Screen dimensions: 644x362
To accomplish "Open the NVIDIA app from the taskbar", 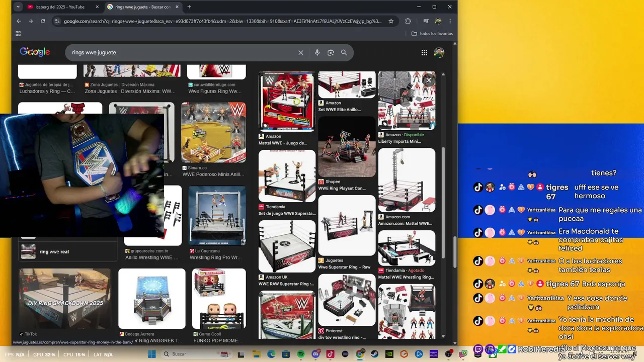I will pos(389,354).
